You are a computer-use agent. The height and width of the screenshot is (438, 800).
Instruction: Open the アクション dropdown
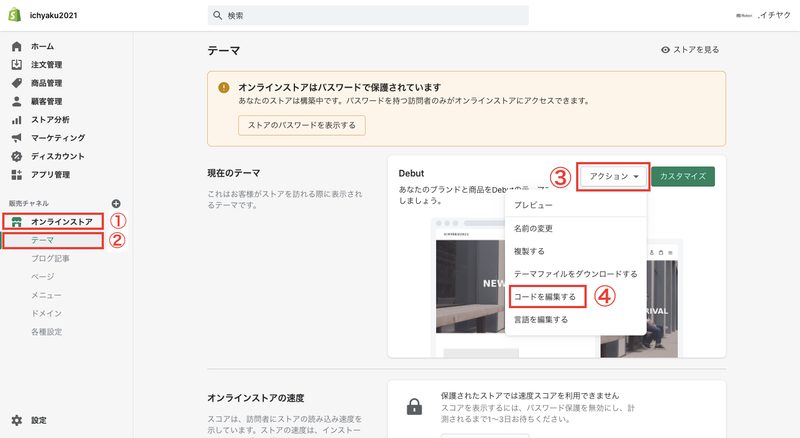[x=614, y=176]
